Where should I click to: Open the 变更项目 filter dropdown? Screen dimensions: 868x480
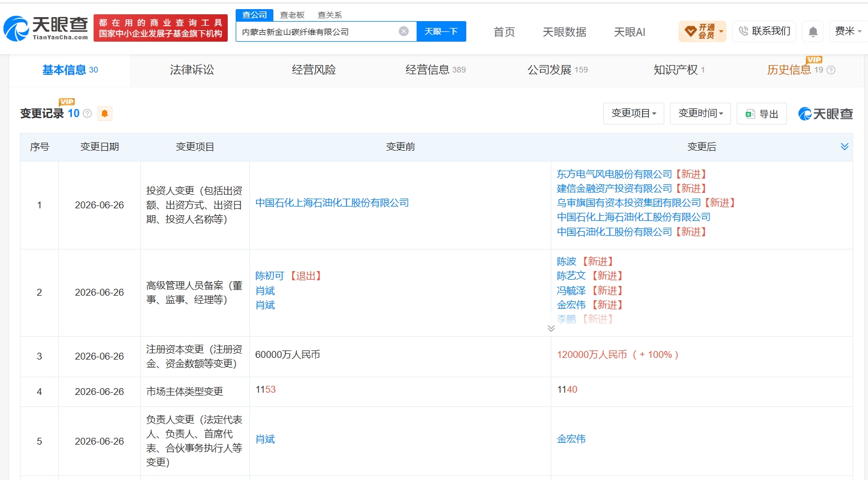click(633, 114)
